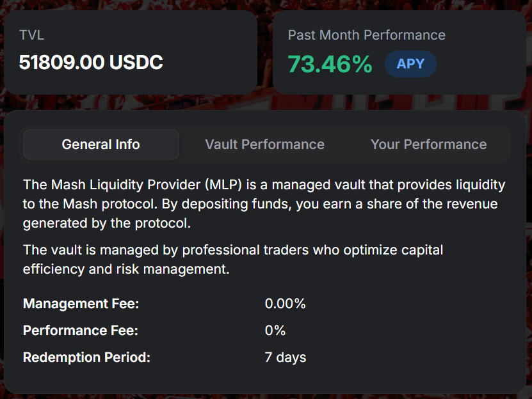Open the Your Performance tab

pyautogui.click(x=428, y=145)
